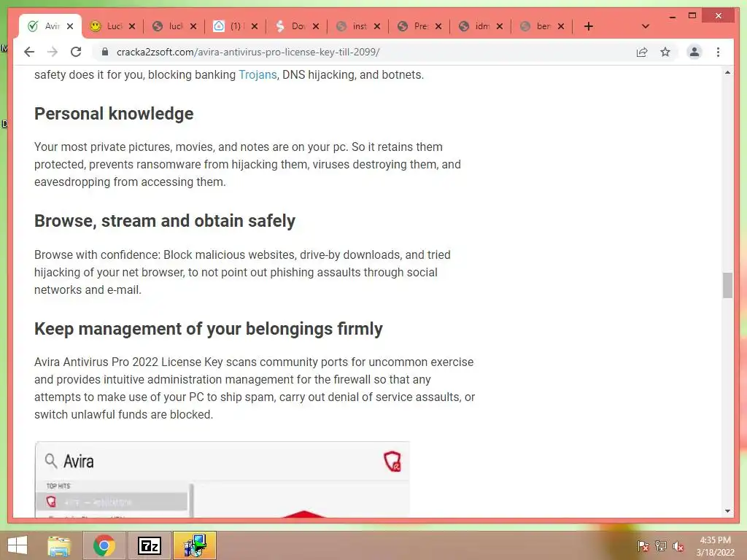747x560 pixels.
Task: Click the muted volume tray icon
Action: pyautogui.click(x=678, y=546)
